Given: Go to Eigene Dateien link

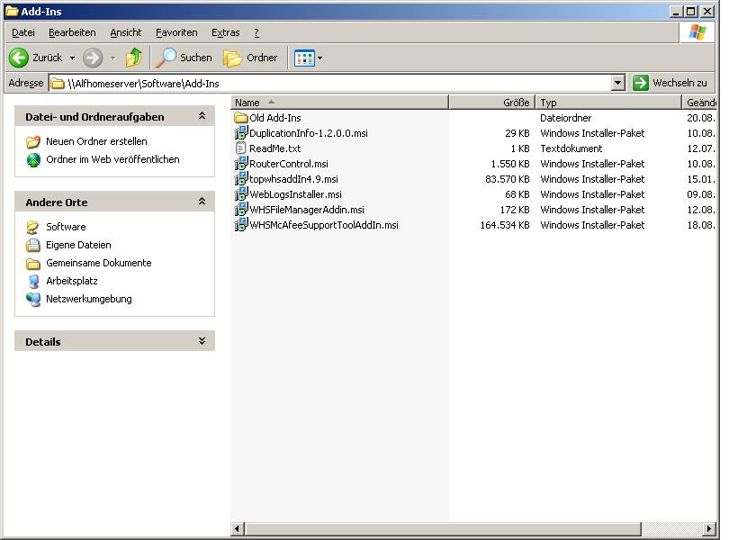Looking at the screenshot, I should pos(78,245).
